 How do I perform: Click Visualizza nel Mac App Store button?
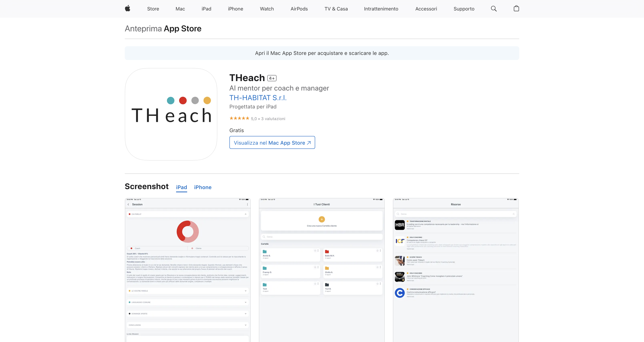[272, 142]
